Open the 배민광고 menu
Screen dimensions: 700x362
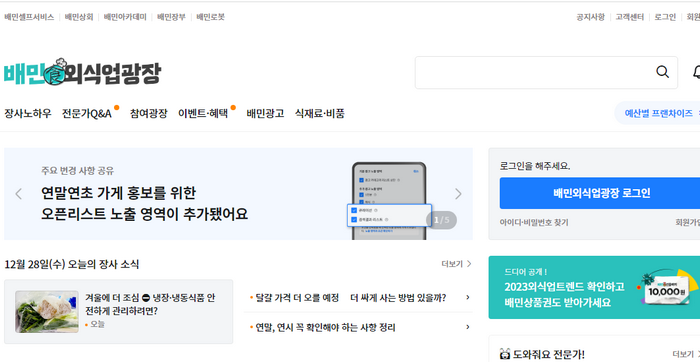click(x=265, y=113)
